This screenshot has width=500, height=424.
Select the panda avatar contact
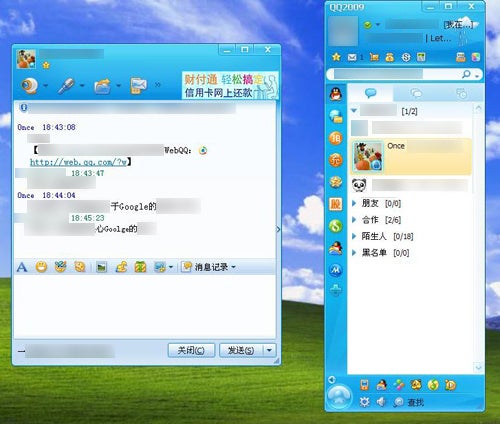[x=411, y=185]
